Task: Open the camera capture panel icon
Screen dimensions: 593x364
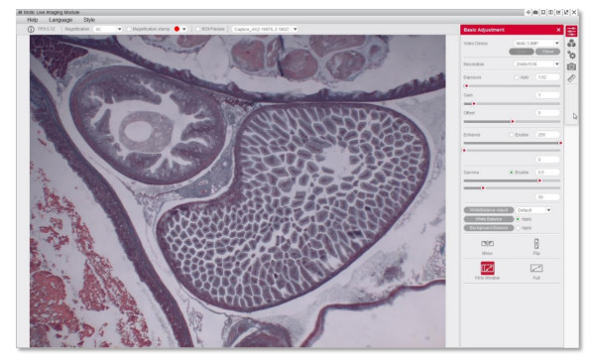Action: coord(571,66)
